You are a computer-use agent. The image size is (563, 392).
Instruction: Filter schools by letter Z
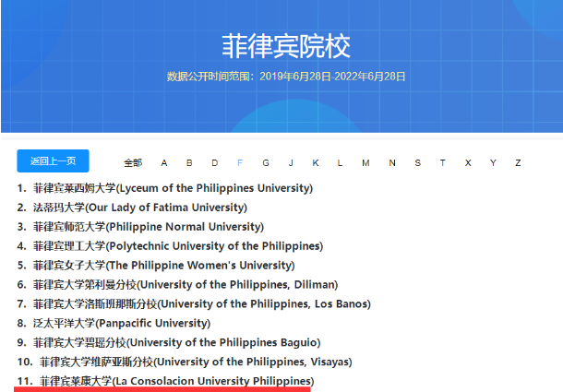pos(518,163)
